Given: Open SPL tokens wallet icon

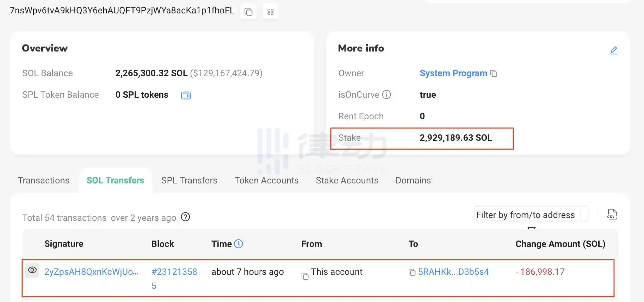Looking at the screenshot, I should click(x=186, y=95).
